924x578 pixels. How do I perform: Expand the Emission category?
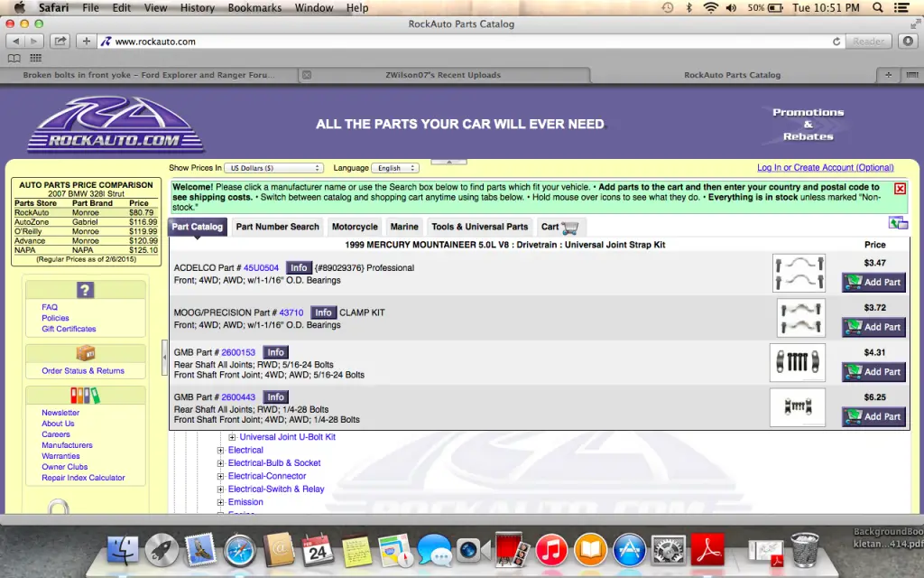click(x=220, y=502)
